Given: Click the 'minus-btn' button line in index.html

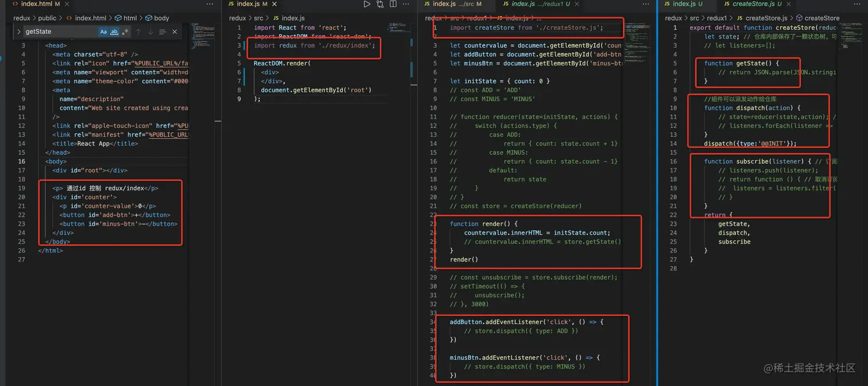Looking at the screenshot, I should click(x=118, y=224).
